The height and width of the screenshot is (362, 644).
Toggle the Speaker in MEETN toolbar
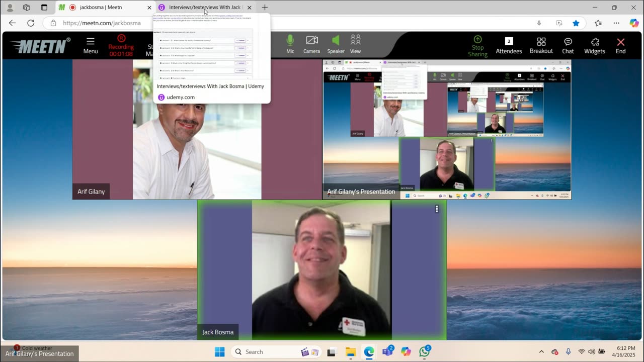point(336,45)
